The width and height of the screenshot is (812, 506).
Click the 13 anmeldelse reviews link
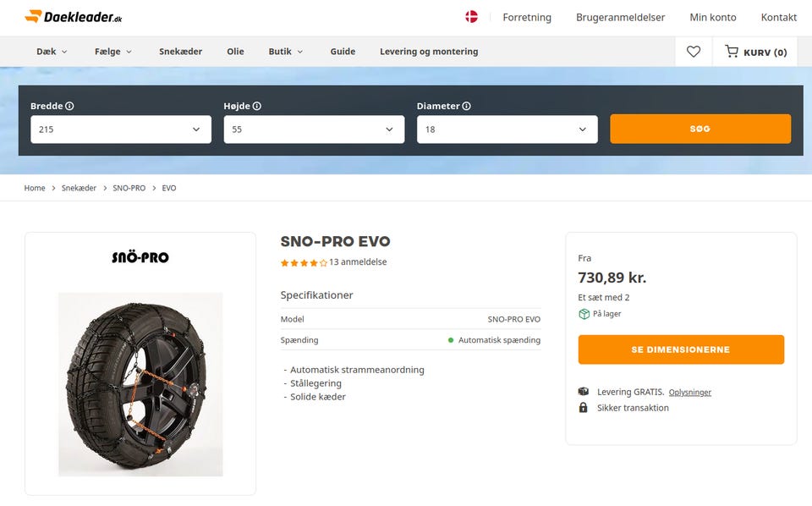point(358,262)
